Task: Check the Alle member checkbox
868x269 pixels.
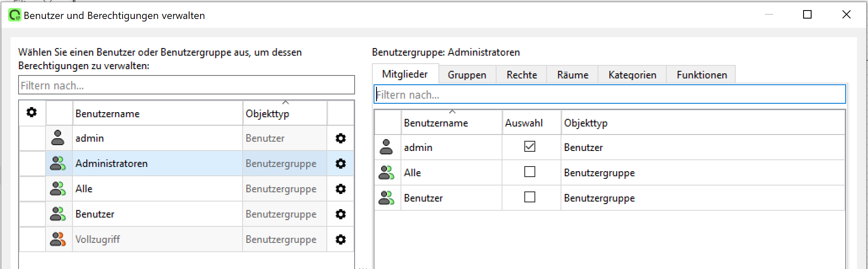Action: (530, 172)
